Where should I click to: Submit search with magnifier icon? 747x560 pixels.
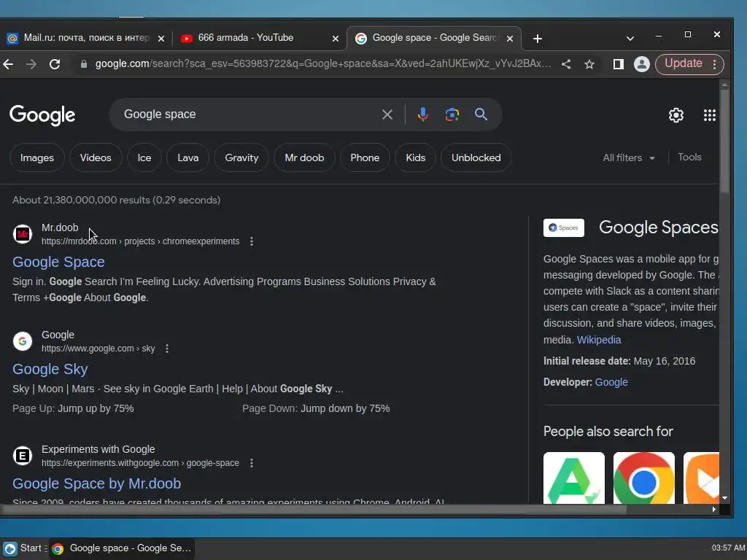(x=481, y=114)
